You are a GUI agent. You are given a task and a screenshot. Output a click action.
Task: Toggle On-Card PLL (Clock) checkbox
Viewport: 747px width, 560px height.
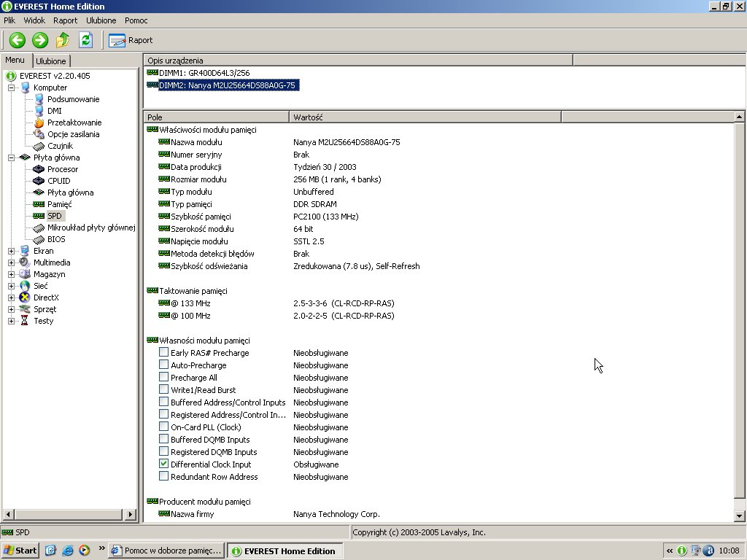163,427
